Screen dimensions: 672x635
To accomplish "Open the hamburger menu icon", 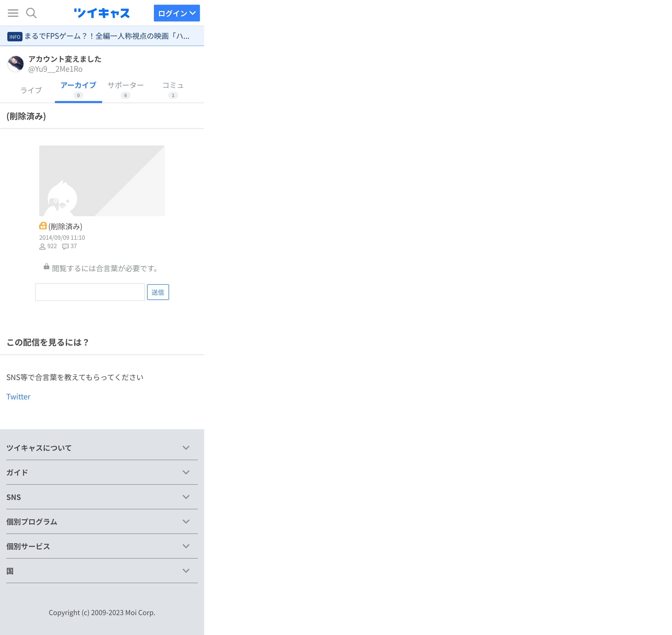I will click(13, 13).
